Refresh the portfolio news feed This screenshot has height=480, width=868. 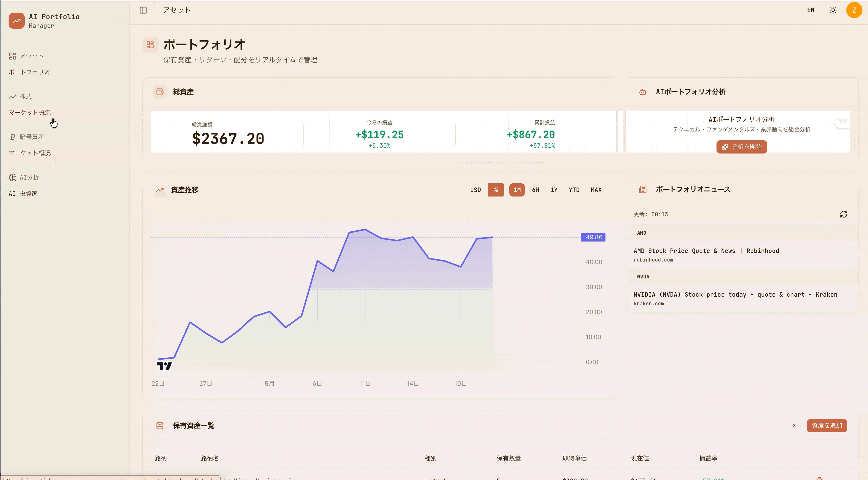pyautogui.click(x=843, y=214)
